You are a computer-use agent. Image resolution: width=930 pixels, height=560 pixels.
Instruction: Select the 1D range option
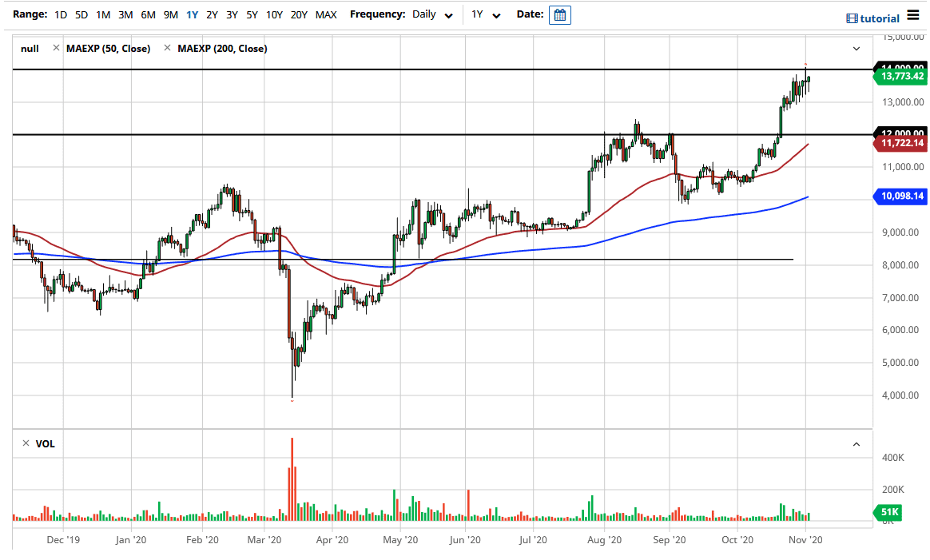click(60, 14)
